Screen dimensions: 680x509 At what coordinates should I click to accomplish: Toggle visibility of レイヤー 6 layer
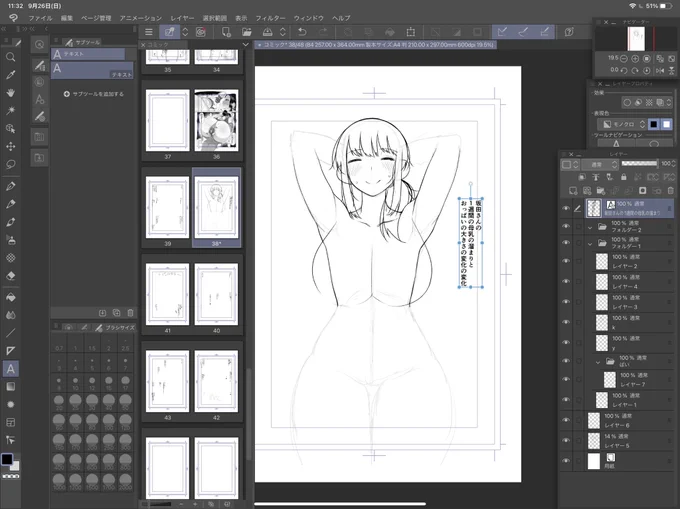click(566, 420)
